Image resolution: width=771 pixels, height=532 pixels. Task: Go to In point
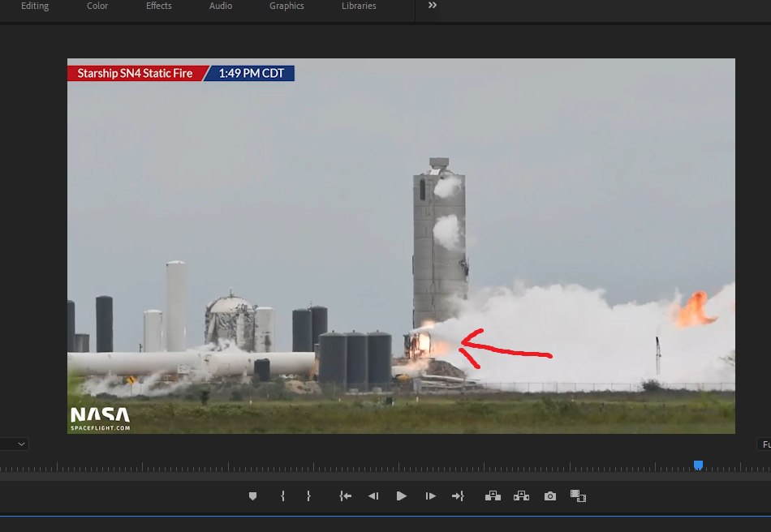pos(345,496)
